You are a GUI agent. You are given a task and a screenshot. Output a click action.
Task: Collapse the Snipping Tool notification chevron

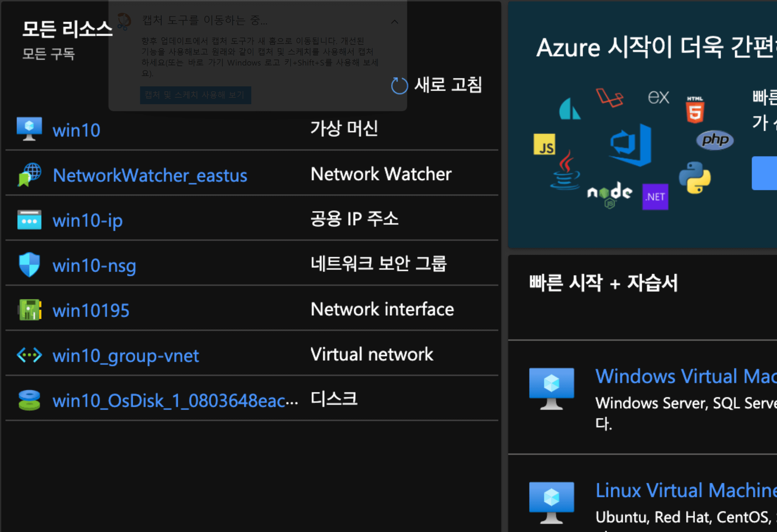[395, 22]
